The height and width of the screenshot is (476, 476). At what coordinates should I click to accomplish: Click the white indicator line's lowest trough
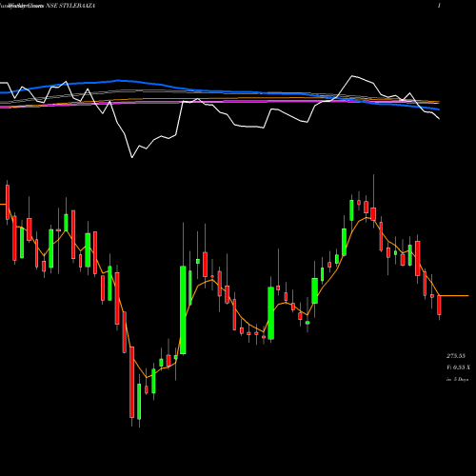(132, 157)
